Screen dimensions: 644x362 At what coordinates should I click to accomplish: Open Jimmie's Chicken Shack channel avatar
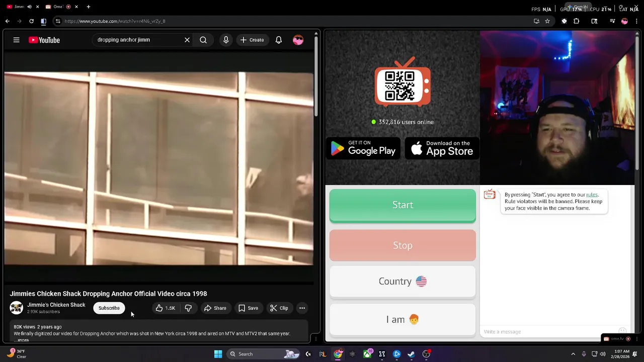(17, 308)
